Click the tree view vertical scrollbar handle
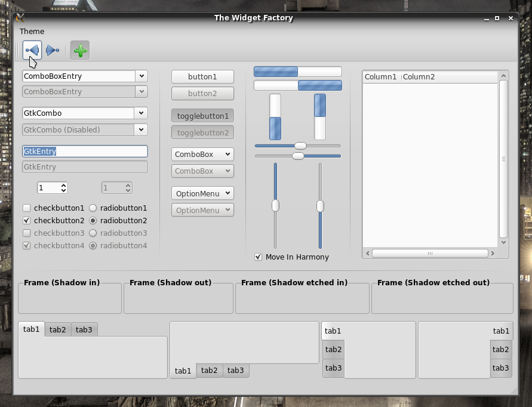This screenshot has width=532, height=407. tap(503, 159)
